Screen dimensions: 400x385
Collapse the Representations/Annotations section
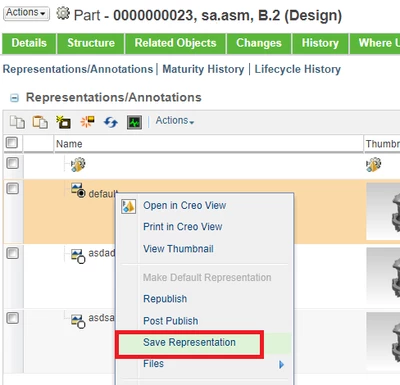(x=14, y=98)
